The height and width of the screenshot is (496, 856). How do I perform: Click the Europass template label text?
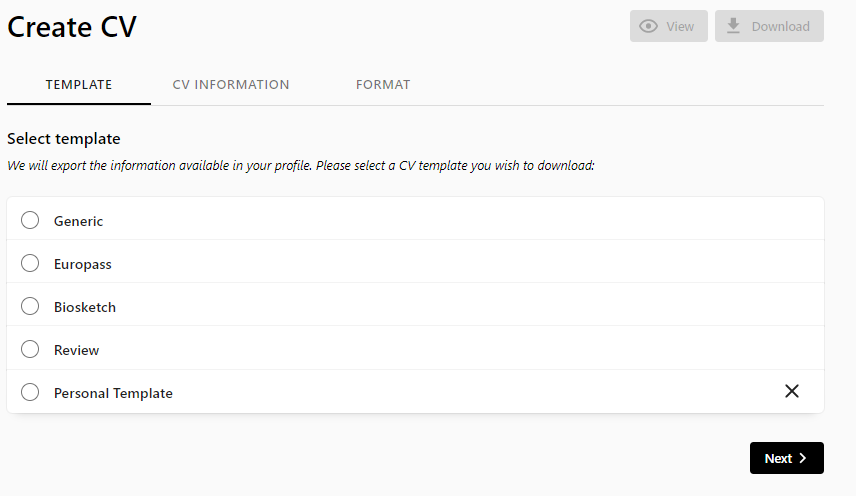pyautogui.click(x=82, y=264)
